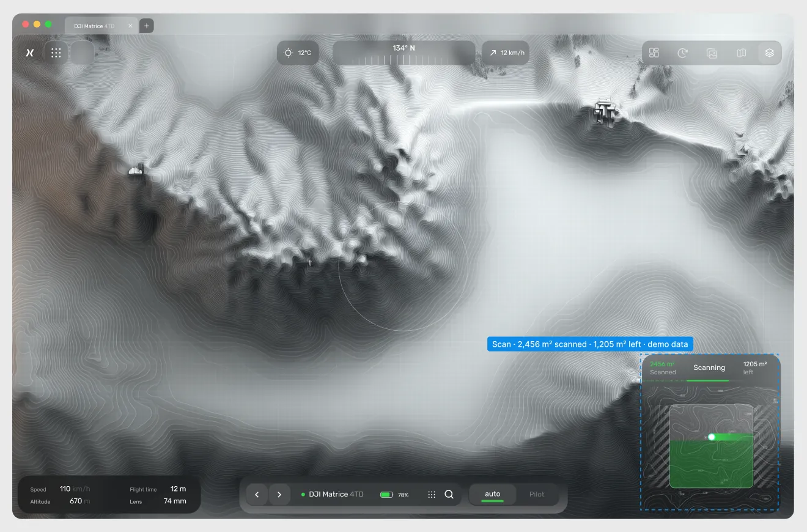Open the top-left apps grid menu
Viewport: 807px width, 532px height.
click(x=56, y=53)
